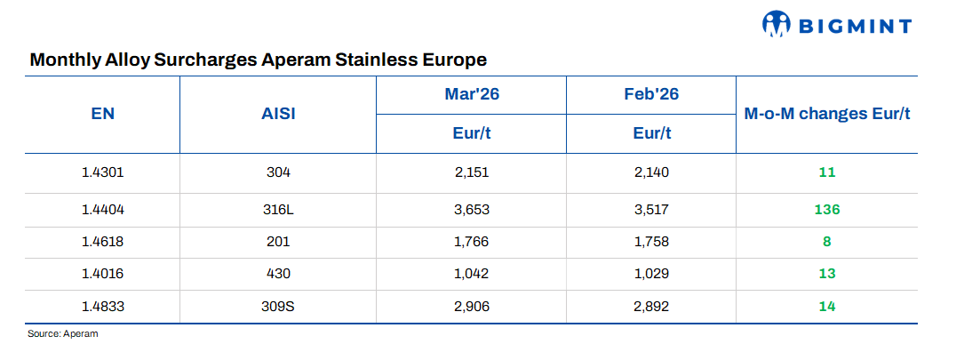The width and height of the screenshot is (980, 360).
Task: Click the 3,653 Mar'26 price value
Action: coord(472,209)
